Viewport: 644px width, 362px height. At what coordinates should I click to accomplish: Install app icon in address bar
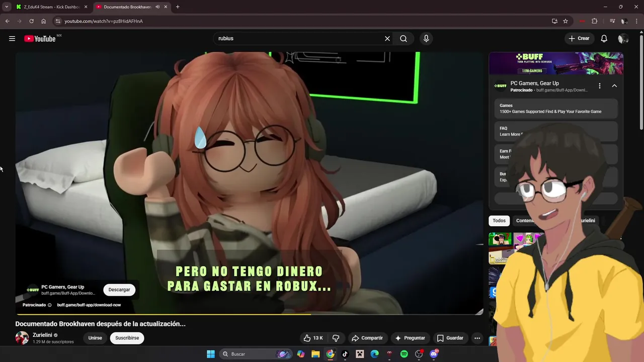point(554,21)
